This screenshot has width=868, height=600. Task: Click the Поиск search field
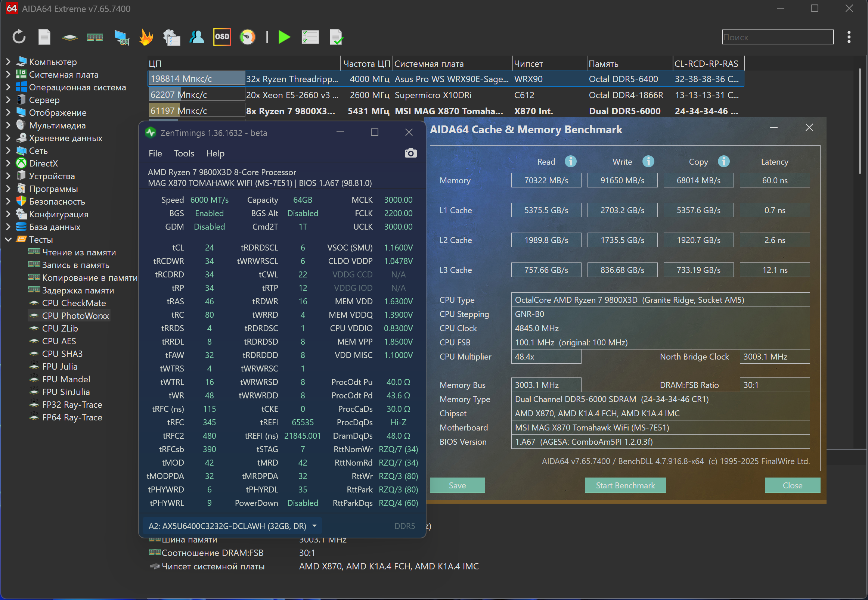[x=777, y=37]
